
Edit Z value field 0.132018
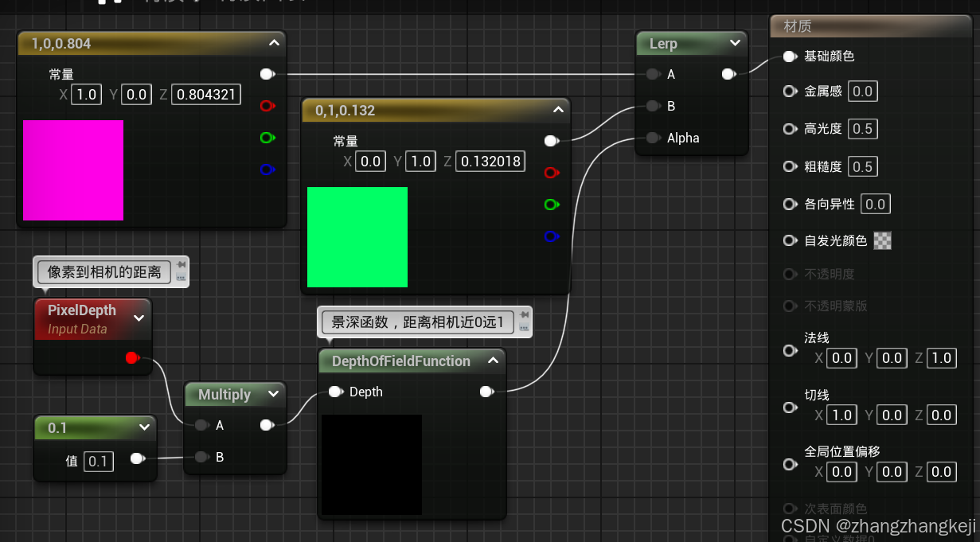click(490, 162)
